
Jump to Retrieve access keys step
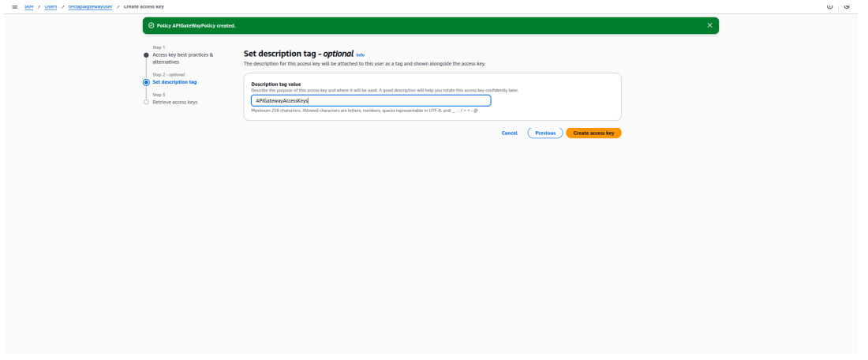tap(174, 102)
